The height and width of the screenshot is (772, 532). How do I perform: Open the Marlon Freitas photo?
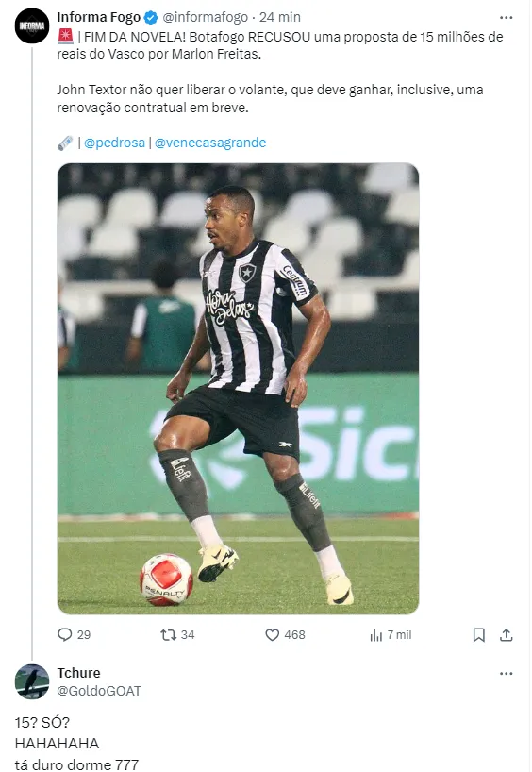(x=239, y=389)
